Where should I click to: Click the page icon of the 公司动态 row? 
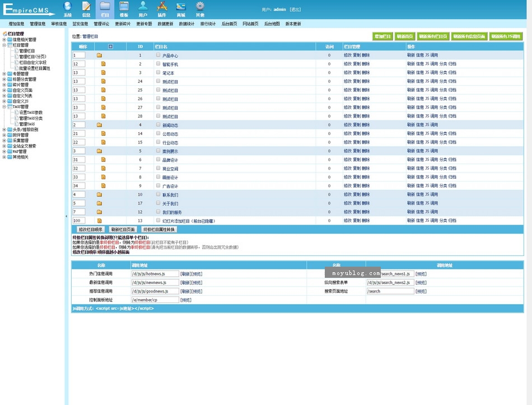coord(103,134)
